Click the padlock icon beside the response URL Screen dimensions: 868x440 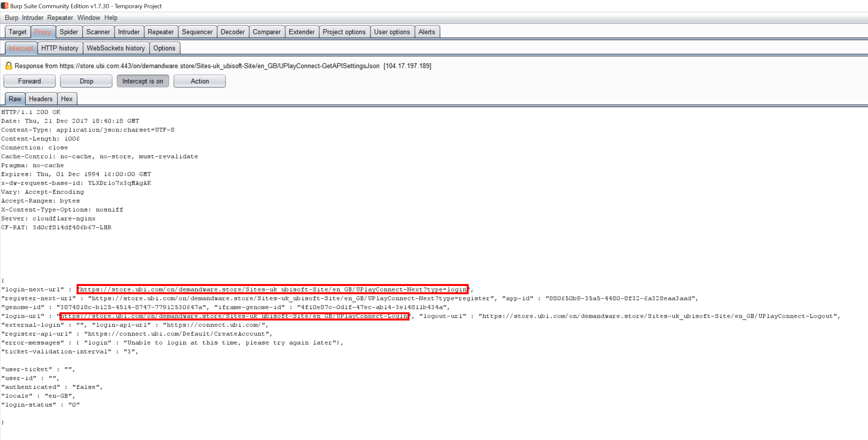point(9,66)
